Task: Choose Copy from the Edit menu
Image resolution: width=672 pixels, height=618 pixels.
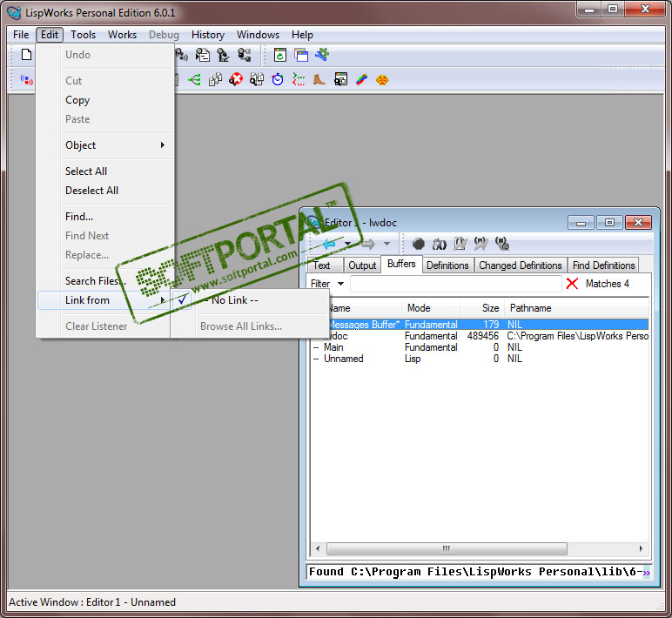Action: click(x=105, y=100)
